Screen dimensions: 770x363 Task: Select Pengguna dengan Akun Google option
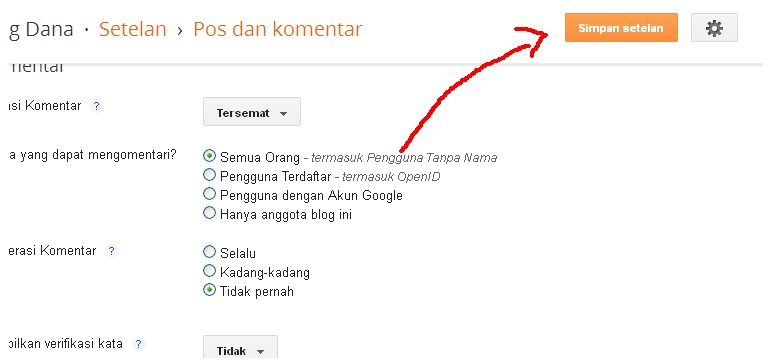(209, 194)
